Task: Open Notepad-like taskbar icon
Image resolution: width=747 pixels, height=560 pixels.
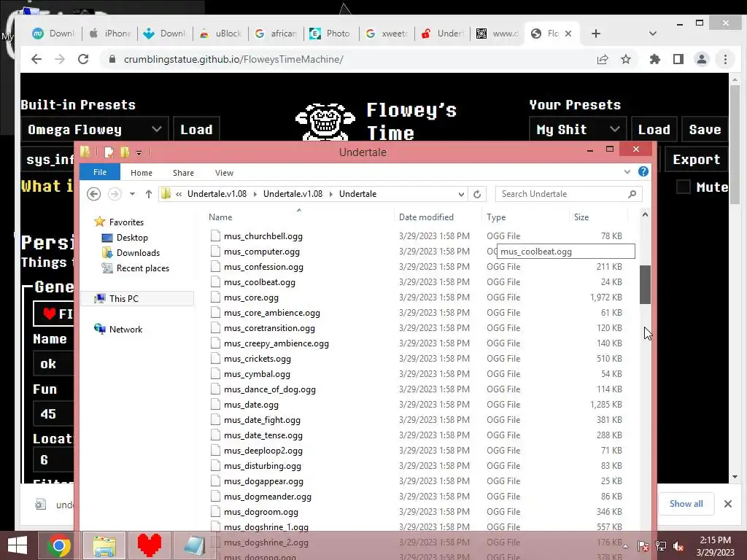Action: click(194, 545)
